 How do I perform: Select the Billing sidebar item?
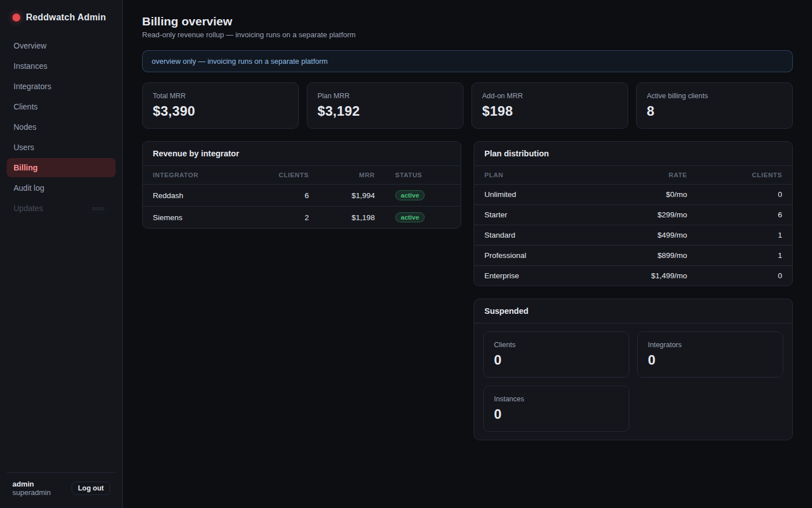pyautogui.click(x=61, y=168)
